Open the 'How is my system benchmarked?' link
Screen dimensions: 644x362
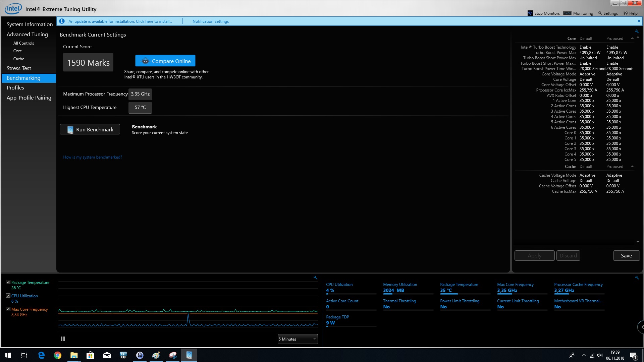point(93,157)
